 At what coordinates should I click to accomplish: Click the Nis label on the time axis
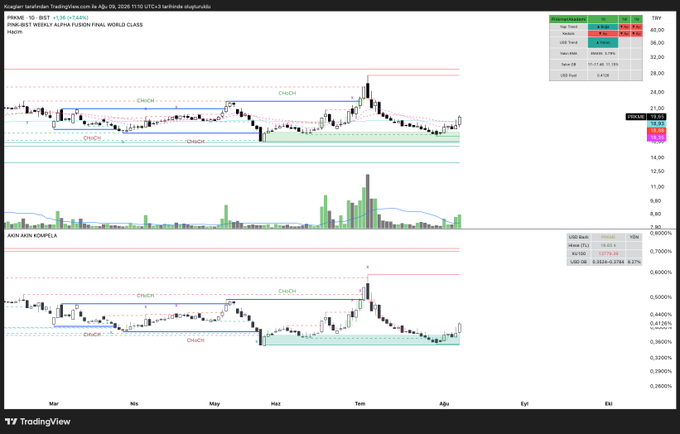[x=134, y=404]
